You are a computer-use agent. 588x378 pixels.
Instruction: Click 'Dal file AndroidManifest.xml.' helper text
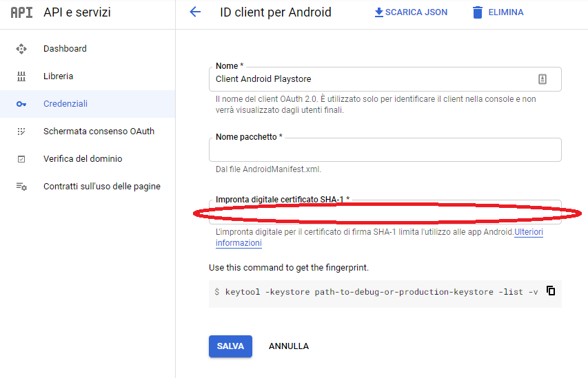click(269, 169)
